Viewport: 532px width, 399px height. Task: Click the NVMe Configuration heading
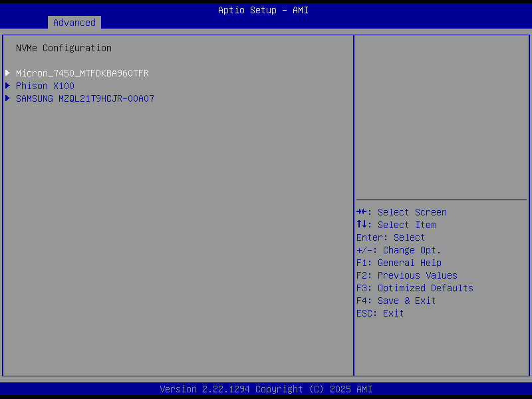click(64, 47)
